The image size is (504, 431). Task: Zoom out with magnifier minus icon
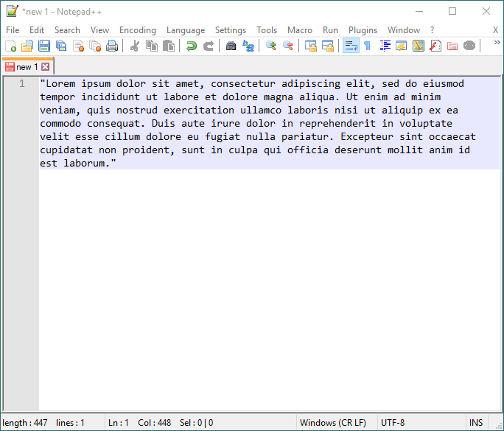(287, 46)
